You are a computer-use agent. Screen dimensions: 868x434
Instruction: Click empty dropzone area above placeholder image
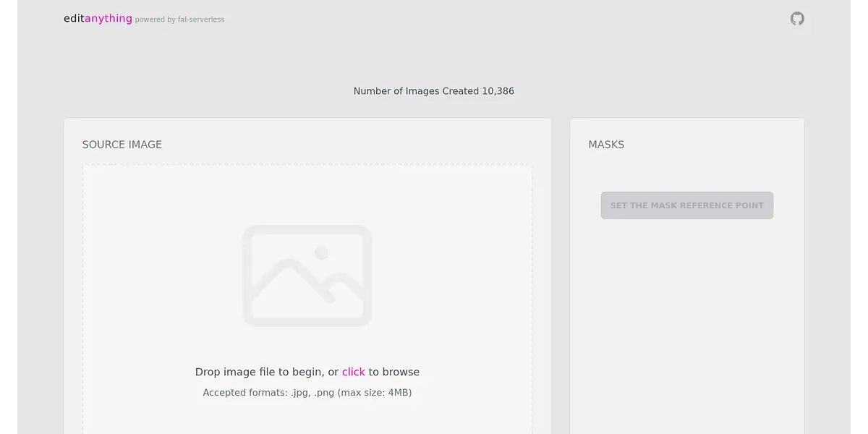pos(307,192)
